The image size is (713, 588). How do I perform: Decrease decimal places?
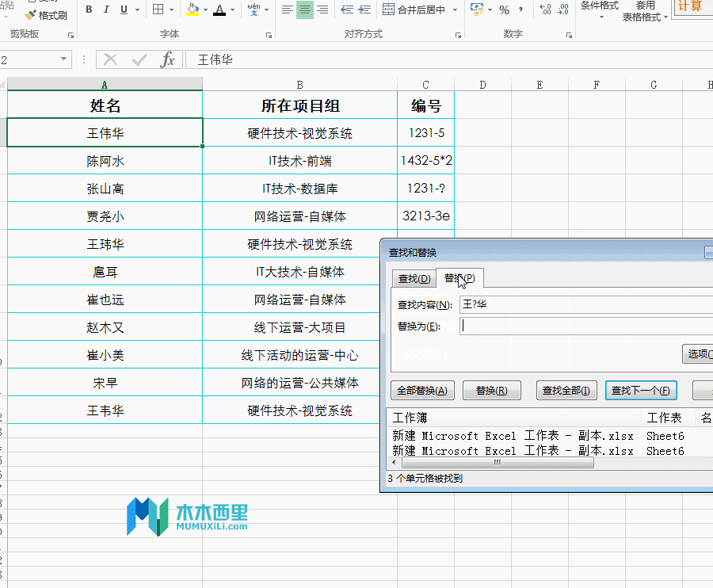pos(563,10)
